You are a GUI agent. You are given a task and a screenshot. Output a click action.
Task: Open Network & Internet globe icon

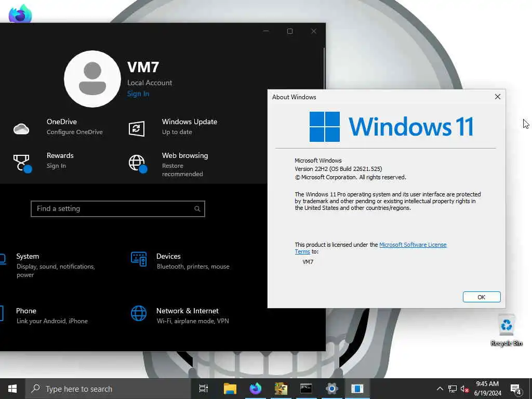[x=139, y=313]
